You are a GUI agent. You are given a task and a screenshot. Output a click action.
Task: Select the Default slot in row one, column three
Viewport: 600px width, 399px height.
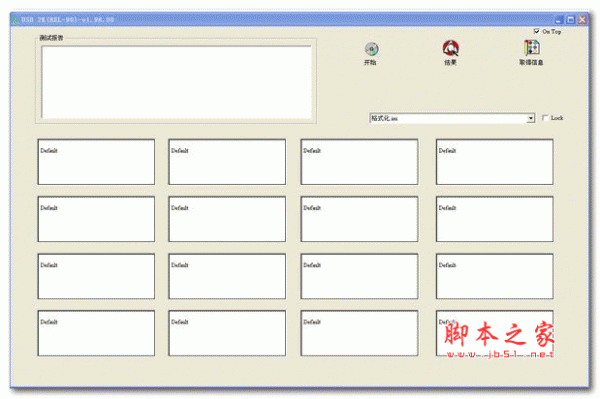[359, 162]
